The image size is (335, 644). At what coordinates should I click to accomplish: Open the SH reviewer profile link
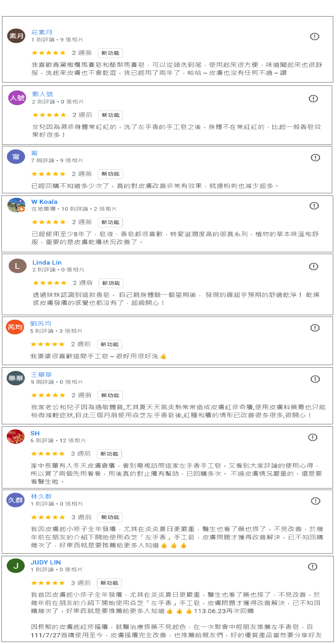pos(35,433)
